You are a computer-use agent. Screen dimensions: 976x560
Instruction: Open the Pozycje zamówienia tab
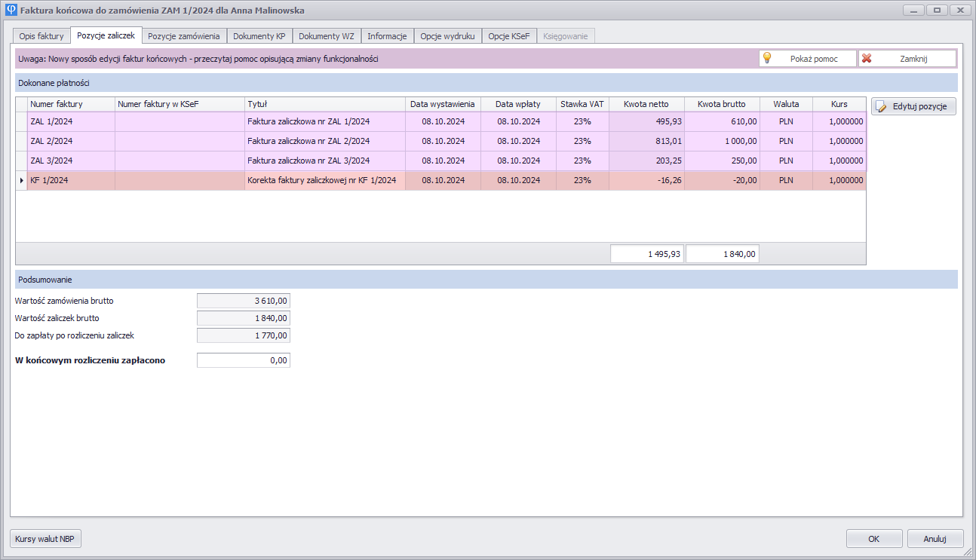[x=183, y=36]
